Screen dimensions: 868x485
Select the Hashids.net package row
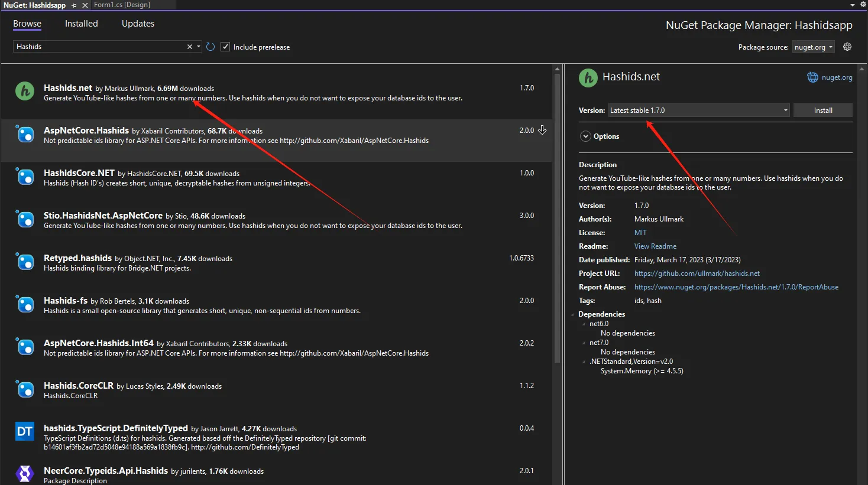pos(277,93)
